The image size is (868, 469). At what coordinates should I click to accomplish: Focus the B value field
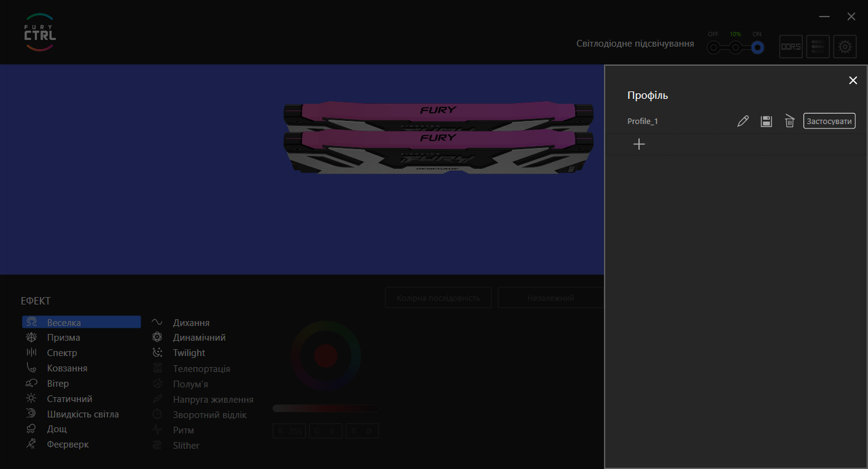coord(362,432)
